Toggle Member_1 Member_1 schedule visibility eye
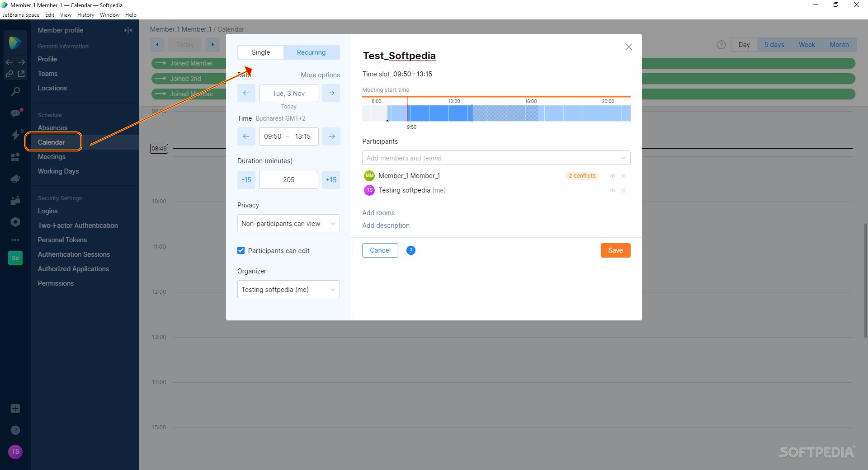 (612, 176)
